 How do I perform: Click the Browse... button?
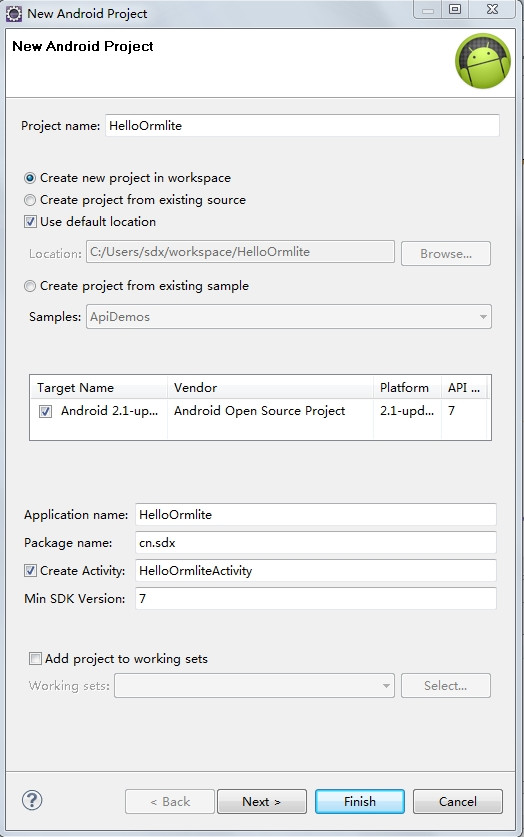point(446,254)
